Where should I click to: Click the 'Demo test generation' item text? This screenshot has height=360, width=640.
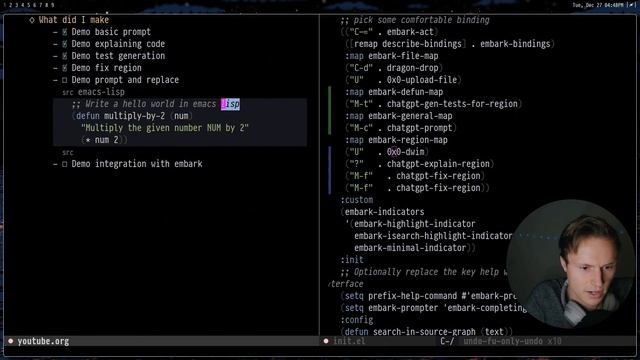[x=118, y=56]
